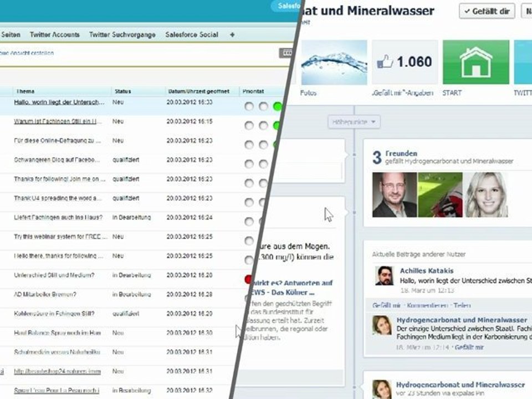Image resolution: width=532 pixels, height=399 pixels.
Task: Open case 'Hallo, worin liegt der Untersch...'
Action: click(x=59, y=102)
